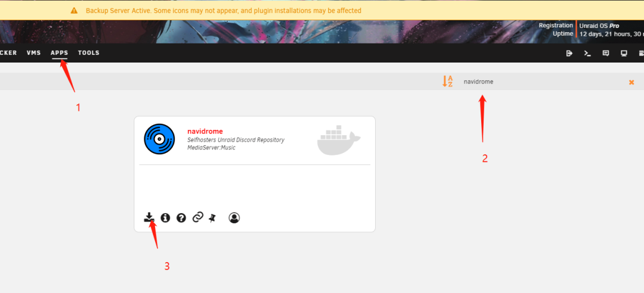Pin the navidrome app with pushpin icon
Screen dimensions: 644x293
tap(212, 218)
